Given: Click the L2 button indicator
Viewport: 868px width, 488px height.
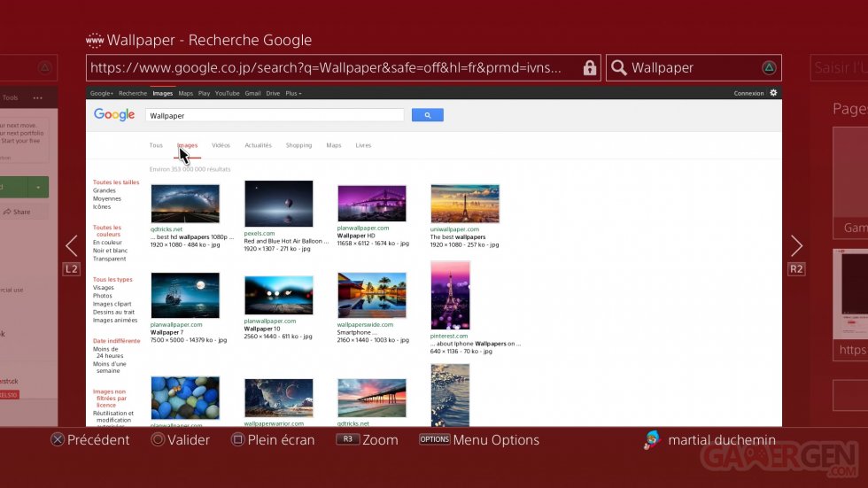Looking at the screenshot, I should (72, 269).
